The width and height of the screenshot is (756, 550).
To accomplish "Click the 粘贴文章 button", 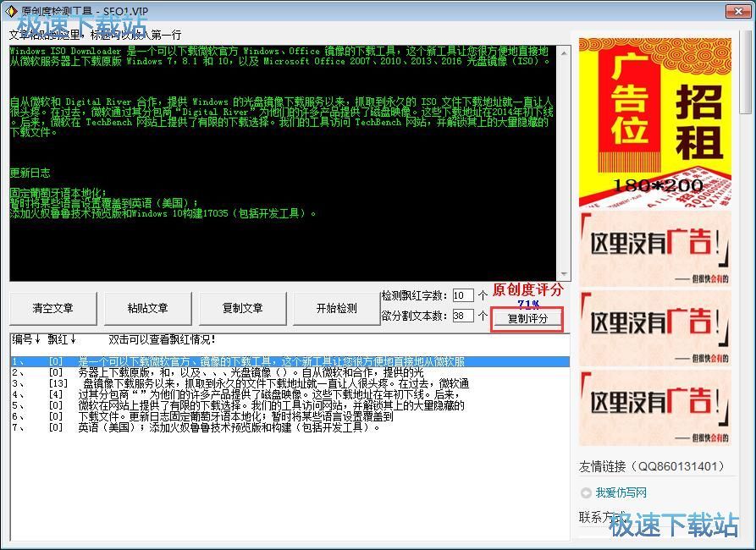I will coord(147,309).
